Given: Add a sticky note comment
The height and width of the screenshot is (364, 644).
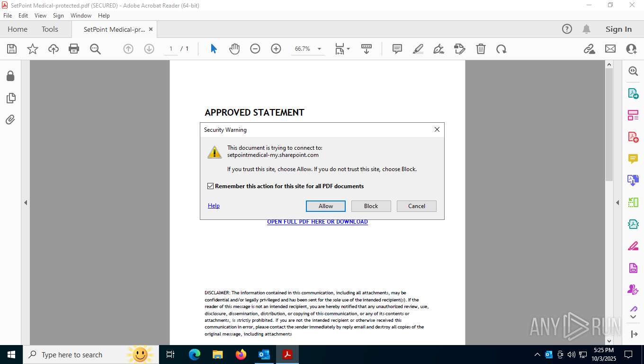Looking at the screenshot, I should coord(397,49).
